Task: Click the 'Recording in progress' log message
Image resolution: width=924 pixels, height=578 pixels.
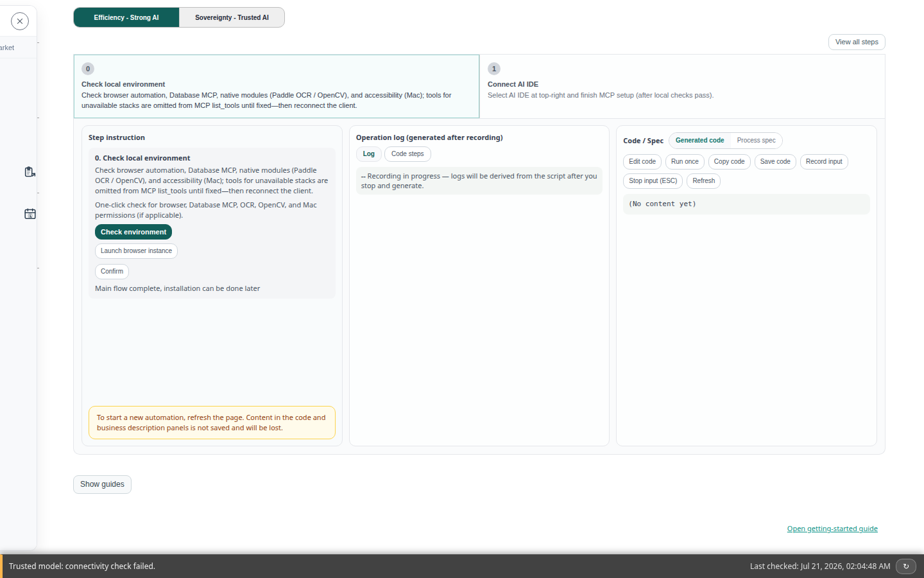Action: click(x=479, y=181)
